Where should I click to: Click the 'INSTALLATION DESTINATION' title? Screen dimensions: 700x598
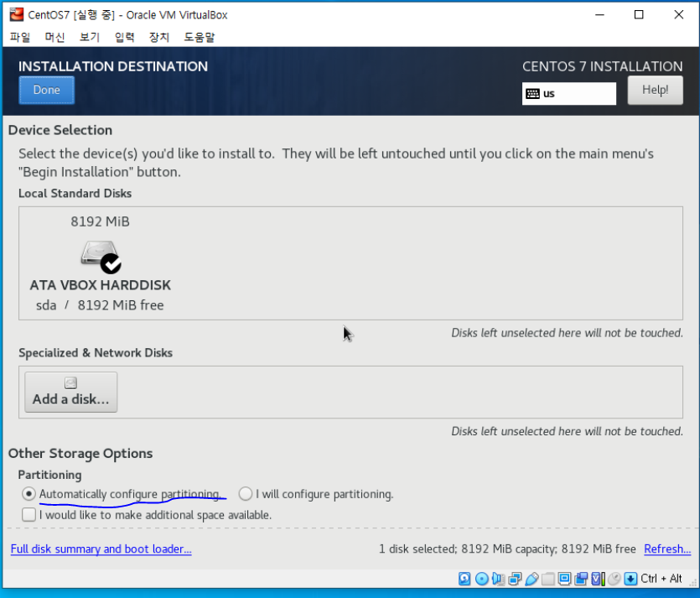click(113, 66)
